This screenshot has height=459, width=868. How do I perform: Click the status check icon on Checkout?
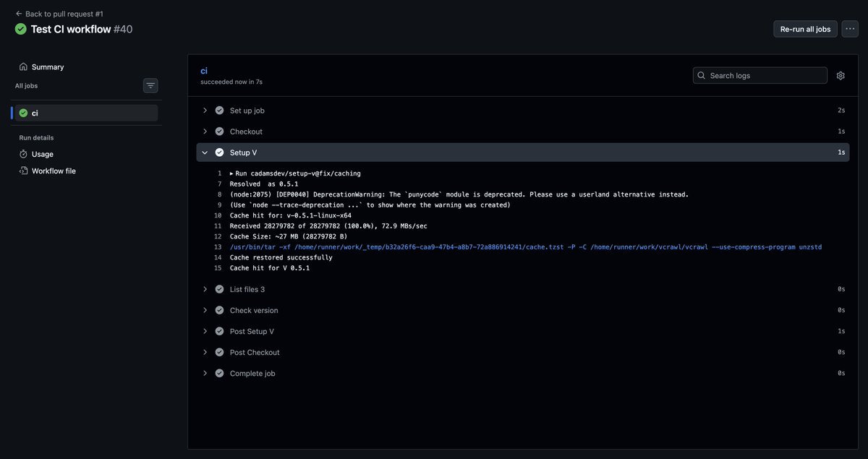point(219,132)
